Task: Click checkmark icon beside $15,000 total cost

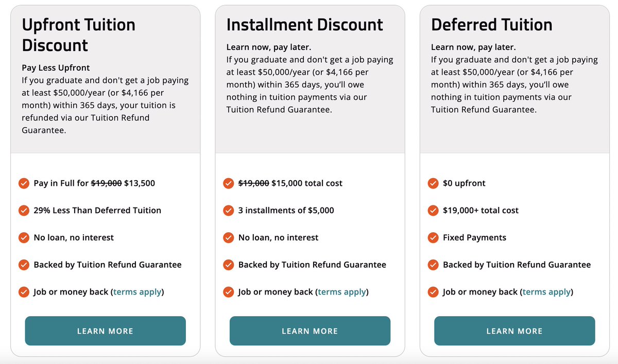Action: pos(228,183)
